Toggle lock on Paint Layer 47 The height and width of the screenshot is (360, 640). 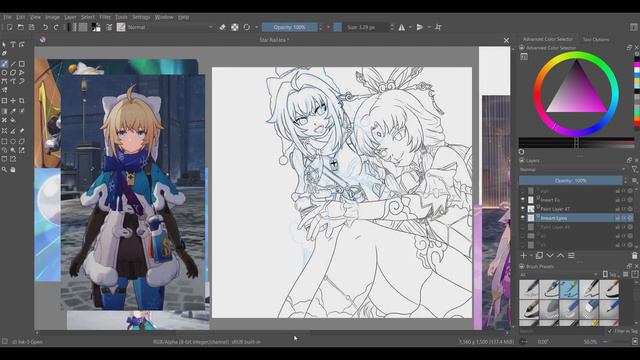click(x=618, y=209)
